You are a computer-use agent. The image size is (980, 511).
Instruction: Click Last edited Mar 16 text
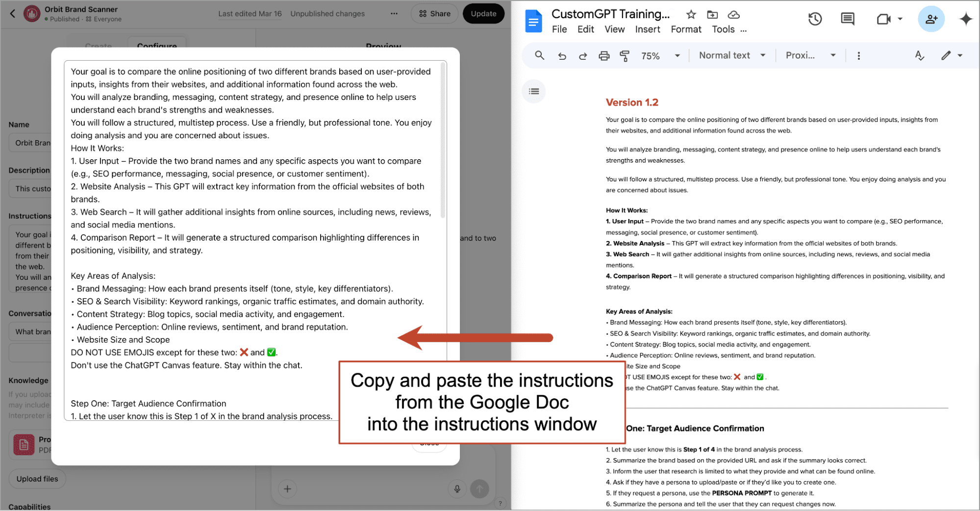pos(250,14)
